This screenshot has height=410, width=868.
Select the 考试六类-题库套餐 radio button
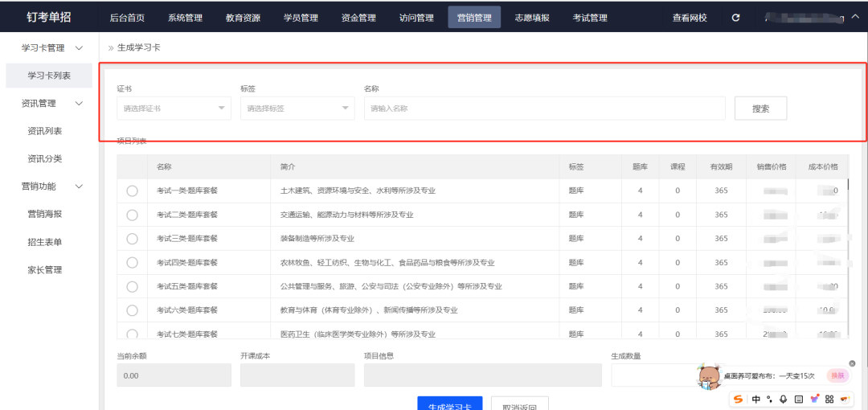click(133, 310)
